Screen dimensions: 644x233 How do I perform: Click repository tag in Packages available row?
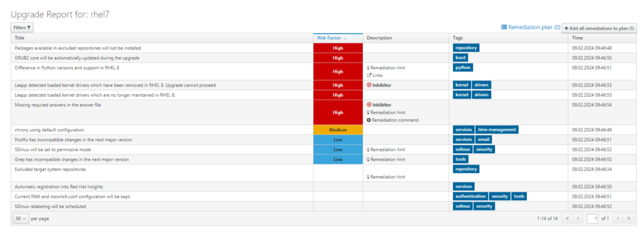(x=466, y=48)
